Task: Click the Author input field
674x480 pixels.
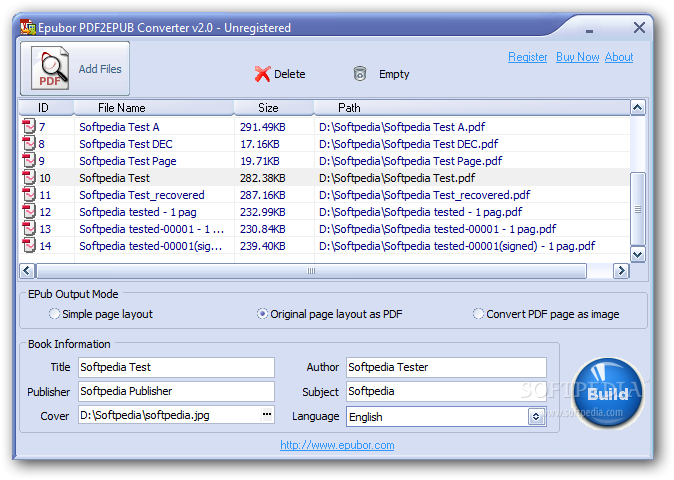Action: [x=446, y=367]
